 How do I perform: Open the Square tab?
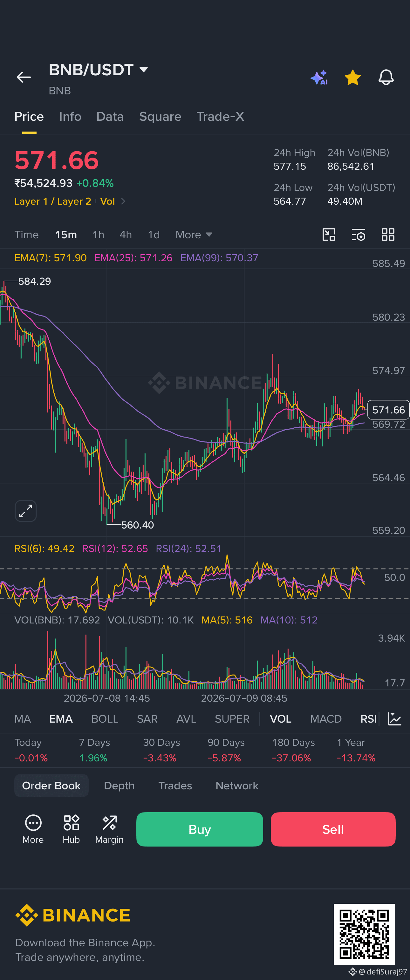click(160, 116)
